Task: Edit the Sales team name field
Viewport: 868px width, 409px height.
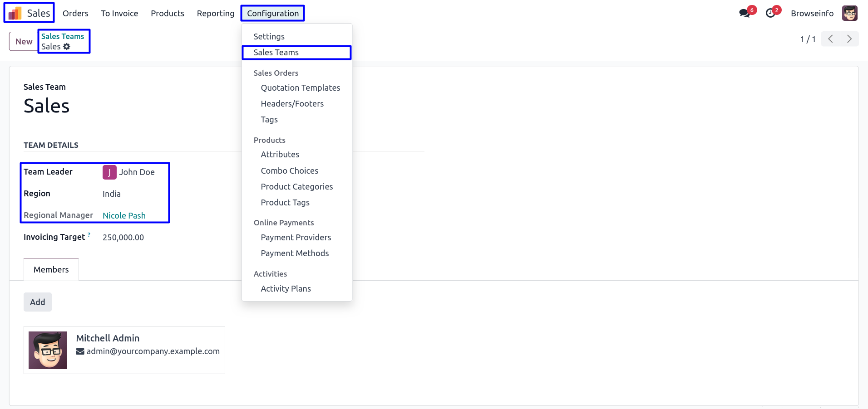Action: 46,106
